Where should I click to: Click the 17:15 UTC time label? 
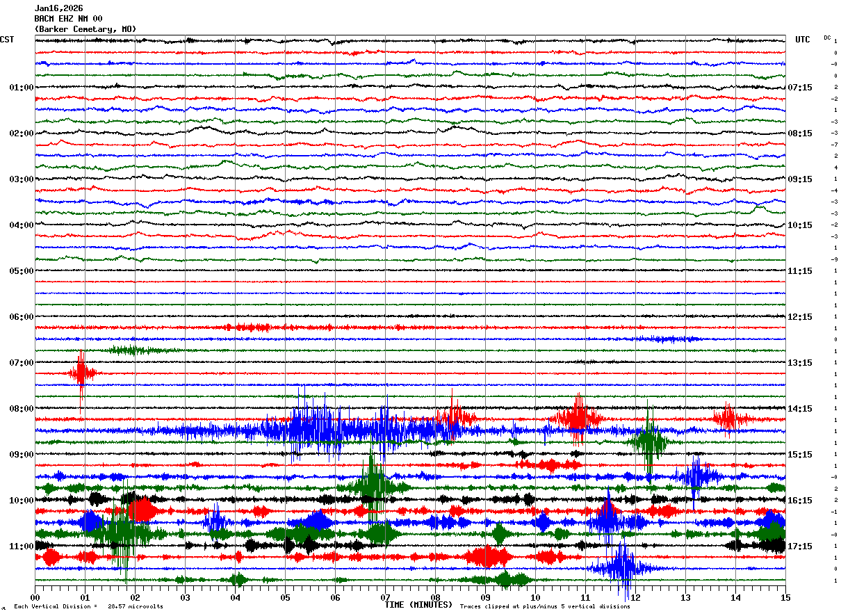(x=800, y=546)
